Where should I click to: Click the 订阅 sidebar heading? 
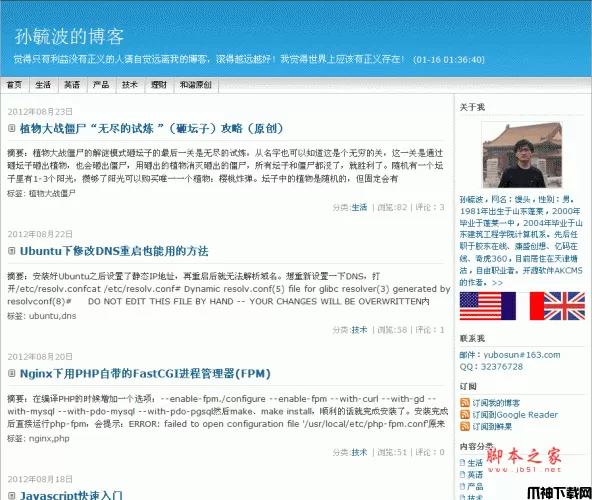pyautogui.click(x=468, y=386)
